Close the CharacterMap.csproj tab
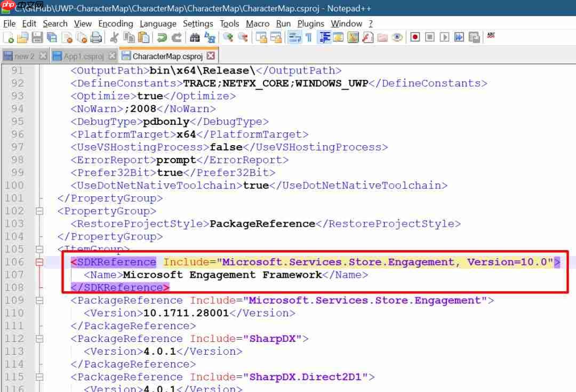This screenshot has height=392, width=576. tap(211, 55)
